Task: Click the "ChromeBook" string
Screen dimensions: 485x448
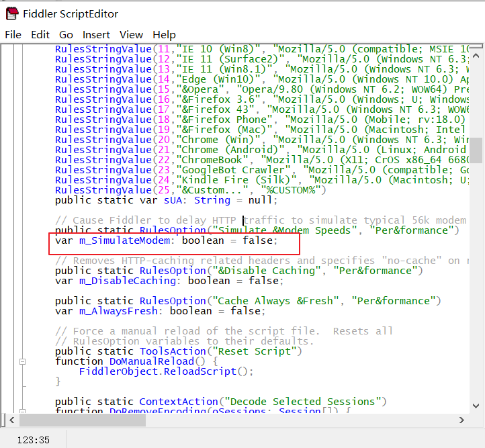Action: (x=212, y=160)
